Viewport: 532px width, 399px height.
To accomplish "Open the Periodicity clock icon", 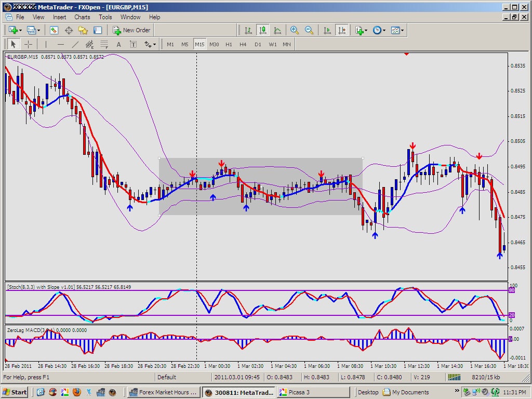I will tap(377, 30).
